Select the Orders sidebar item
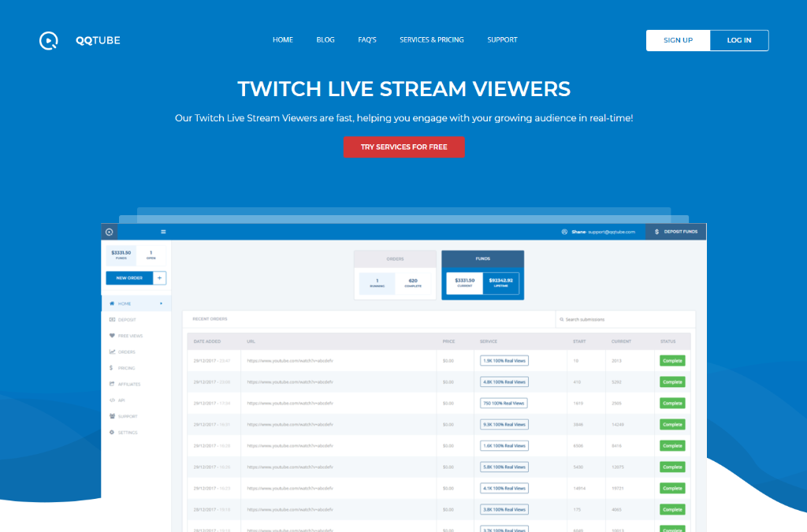Screen dimensions: 807x532 [136, 352]
